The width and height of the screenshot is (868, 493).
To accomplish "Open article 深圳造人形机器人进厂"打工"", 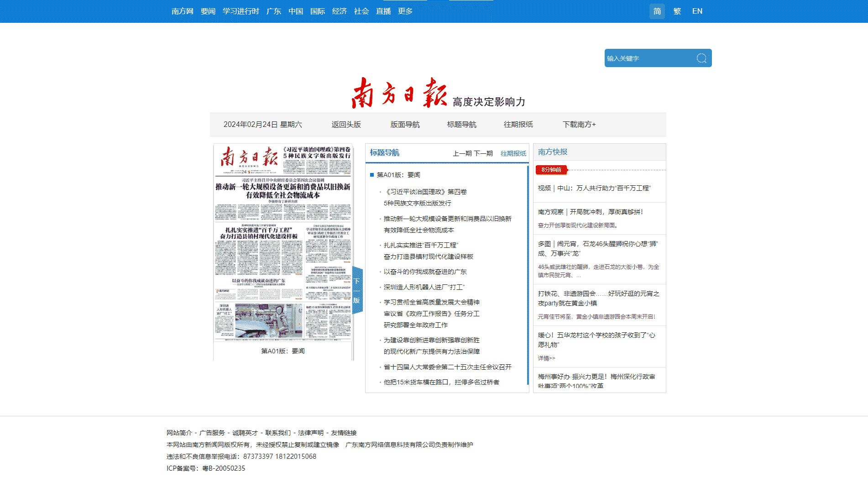I will click(x=424, y=287).
